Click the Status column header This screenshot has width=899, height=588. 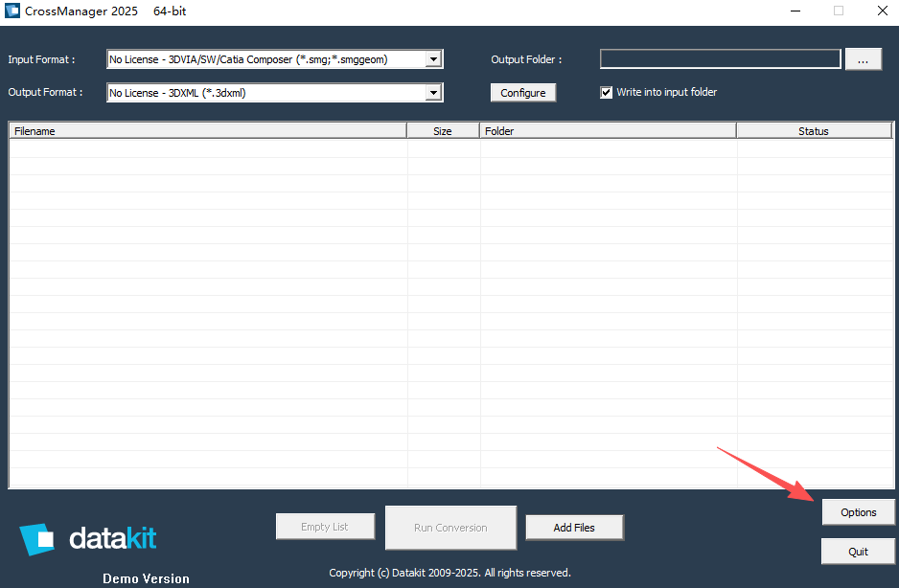click(x=814, y=130)
